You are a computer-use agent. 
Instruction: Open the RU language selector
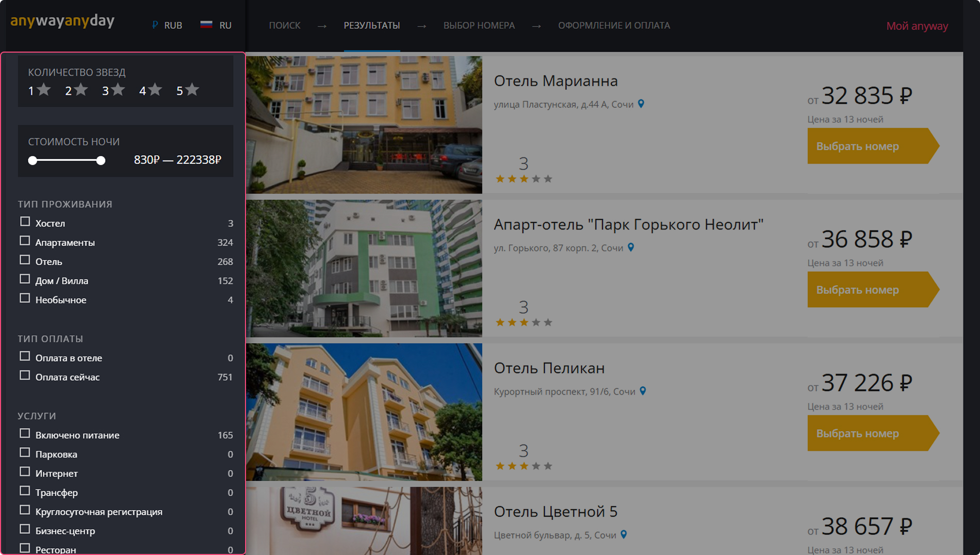216,25
